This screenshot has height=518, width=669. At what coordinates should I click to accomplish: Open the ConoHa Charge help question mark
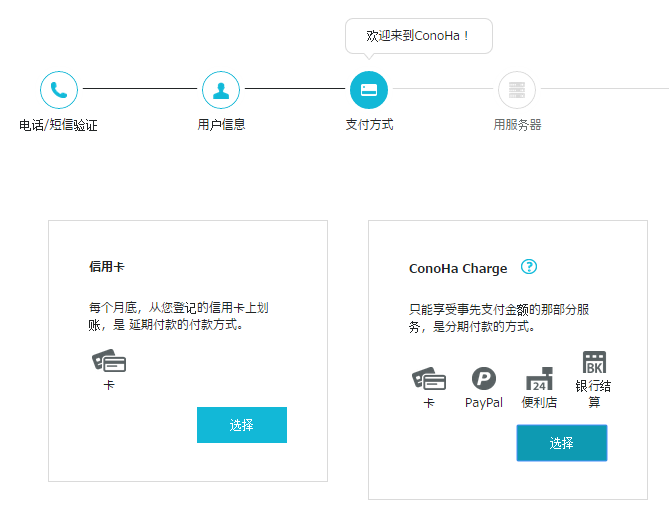(x=529, y=267)
